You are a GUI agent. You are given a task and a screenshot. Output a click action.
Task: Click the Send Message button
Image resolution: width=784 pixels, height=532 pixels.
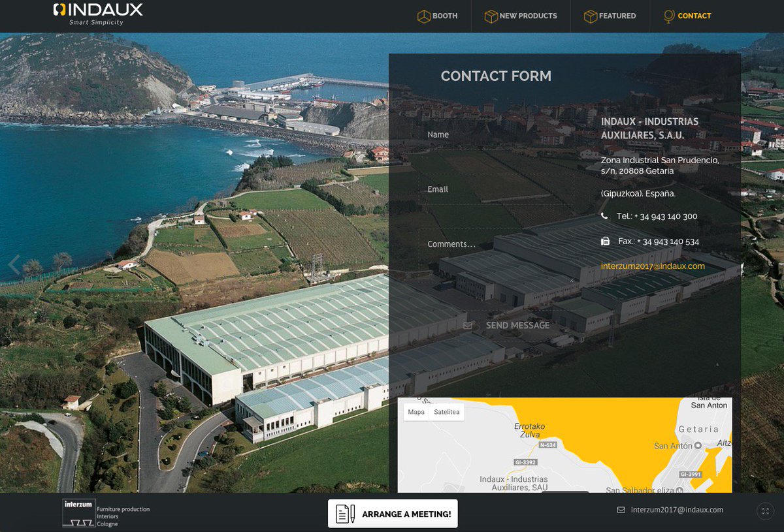point(506,325)
